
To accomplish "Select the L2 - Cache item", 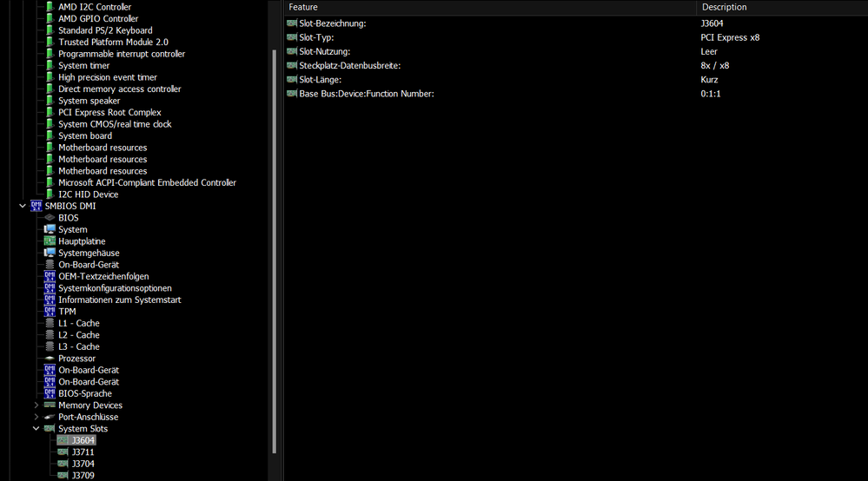I will 79,334.
